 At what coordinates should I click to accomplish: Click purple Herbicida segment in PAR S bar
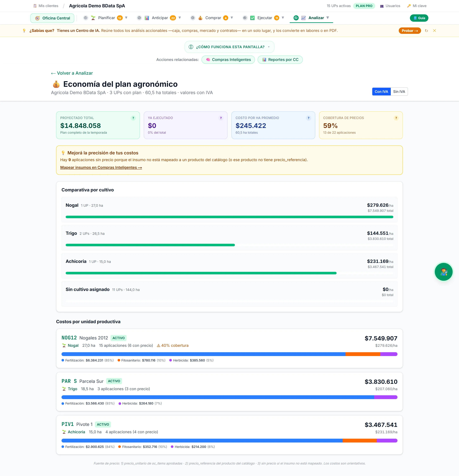click(386, 397)
